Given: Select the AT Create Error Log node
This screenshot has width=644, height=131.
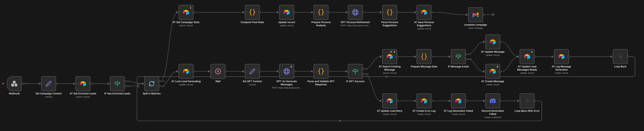Looking at the screenshot, I should pos(424,101).
